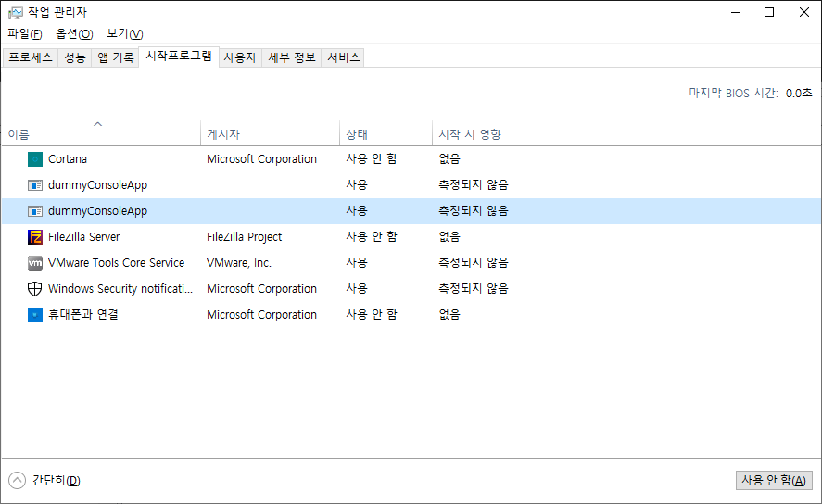The image size is (822, 504).
Task: Switch to the 세부 정보 tab
Action: point(292,57)
